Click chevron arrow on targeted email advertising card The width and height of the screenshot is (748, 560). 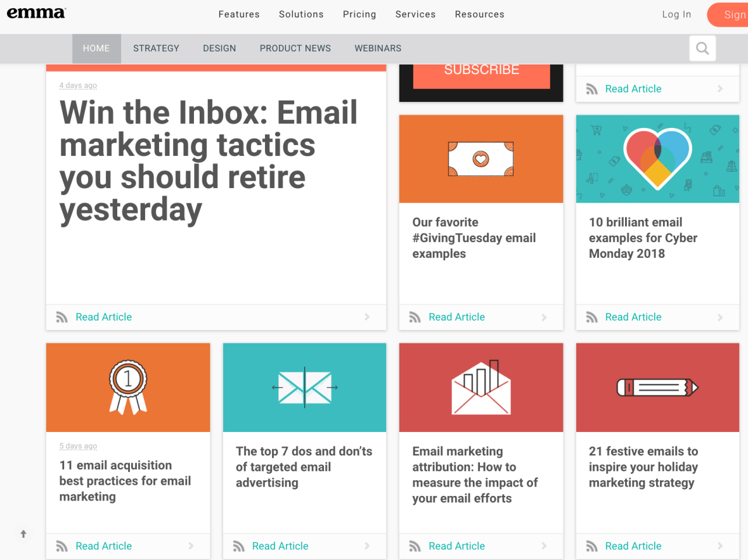pos(367,546)
